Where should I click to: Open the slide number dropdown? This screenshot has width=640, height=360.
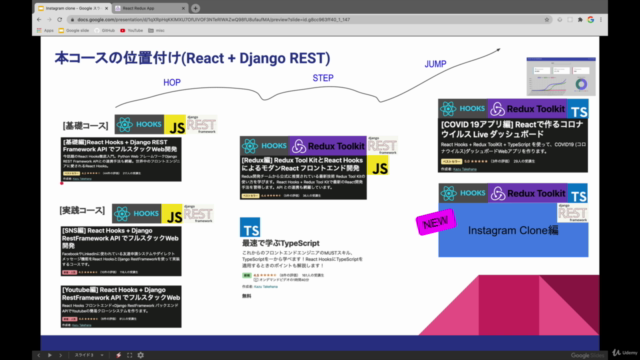pos(89,355)
